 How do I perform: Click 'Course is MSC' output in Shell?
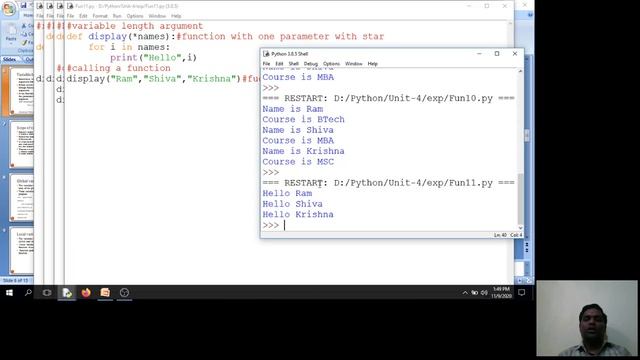tap(298, 162)
